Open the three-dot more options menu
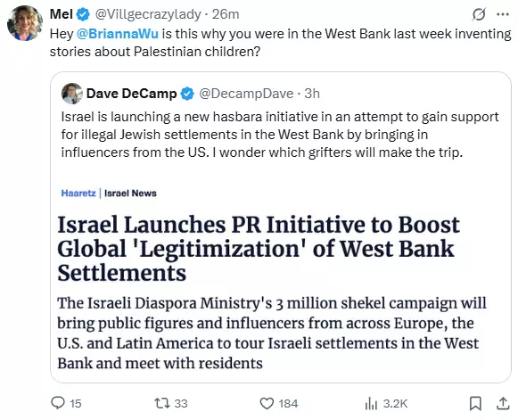 coord(503,14)
